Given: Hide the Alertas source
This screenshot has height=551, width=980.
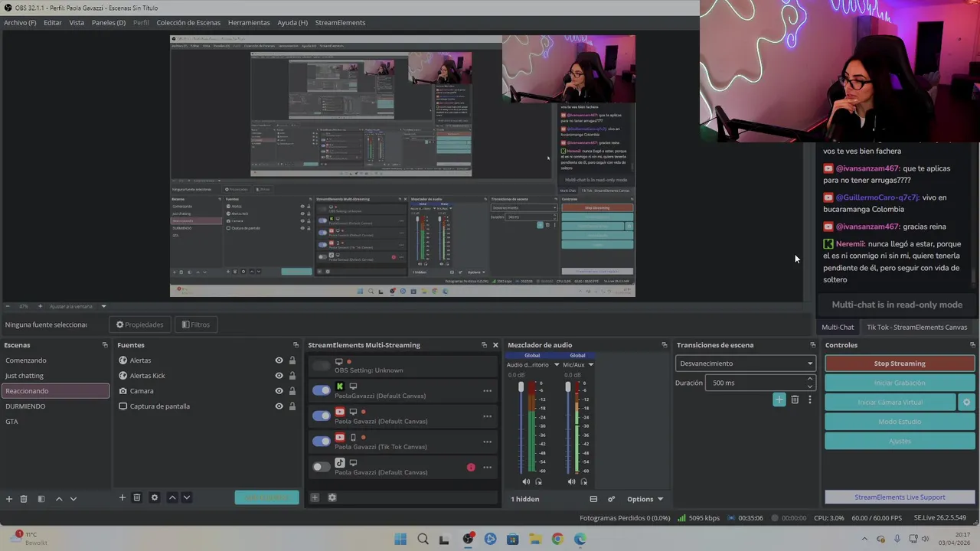Looking at the screenshot, I should pos(279,360).
